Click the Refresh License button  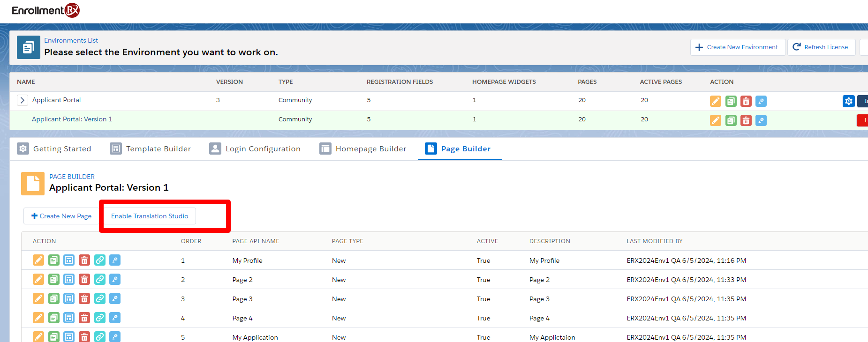tap(821, 47)
